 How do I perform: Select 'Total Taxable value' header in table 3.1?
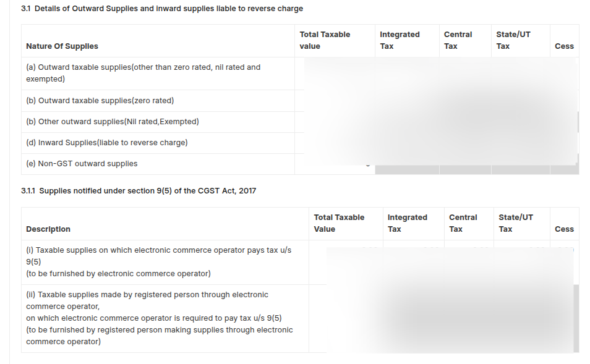coord(325,40)
